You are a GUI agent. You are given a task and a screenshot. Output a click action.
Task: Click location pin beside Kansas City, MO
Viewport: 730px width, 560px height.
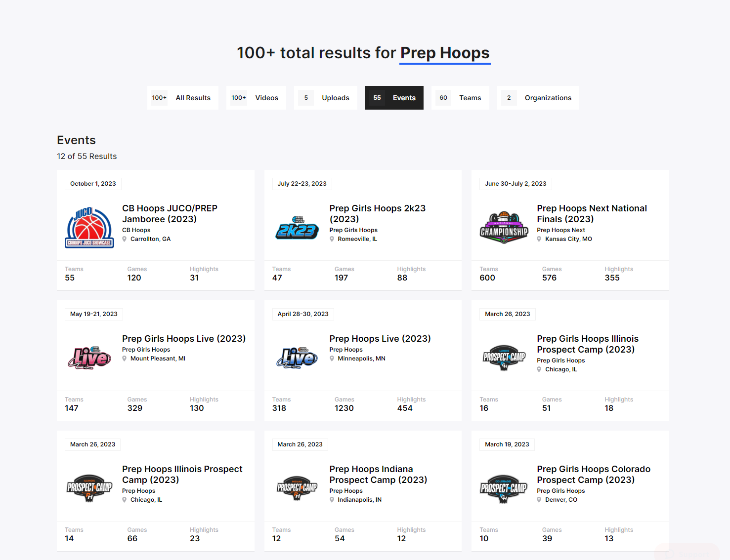tap(539, 239)
